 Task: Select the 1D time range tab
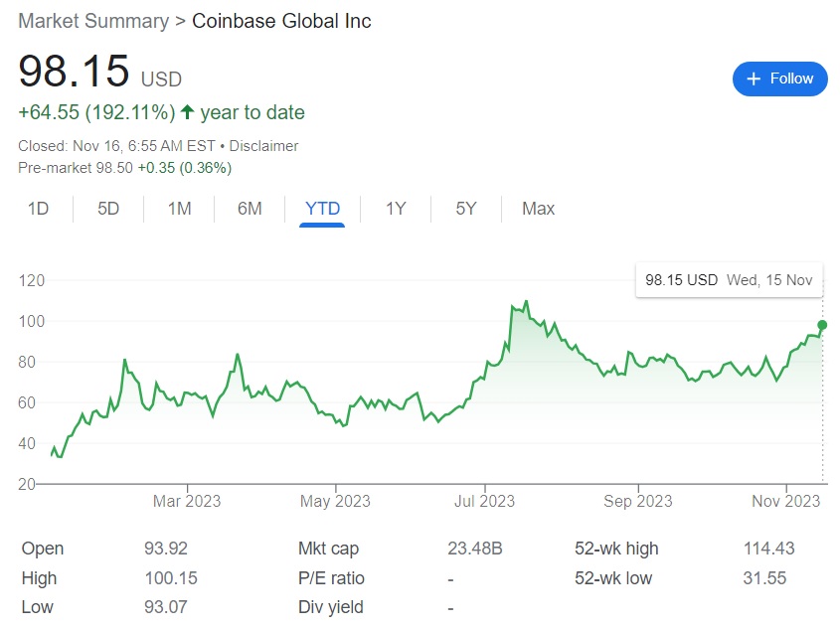point(38,209)
